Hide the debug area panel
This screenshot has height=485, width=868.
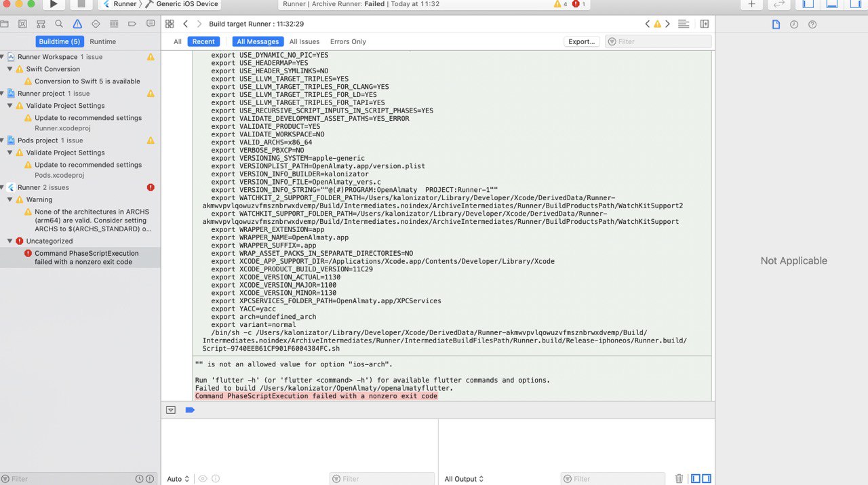(832, 4)
